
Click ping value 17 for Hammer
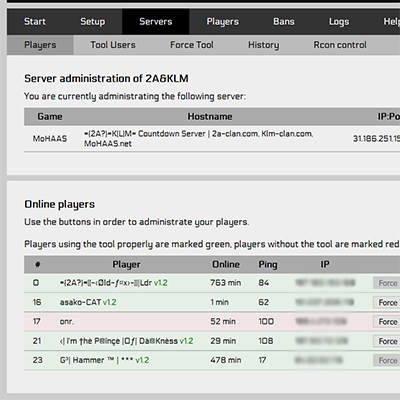point(262,360)
